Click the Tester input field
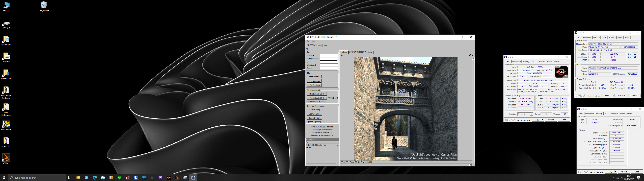Screen dimensions: 644x181 pos(329,68)
